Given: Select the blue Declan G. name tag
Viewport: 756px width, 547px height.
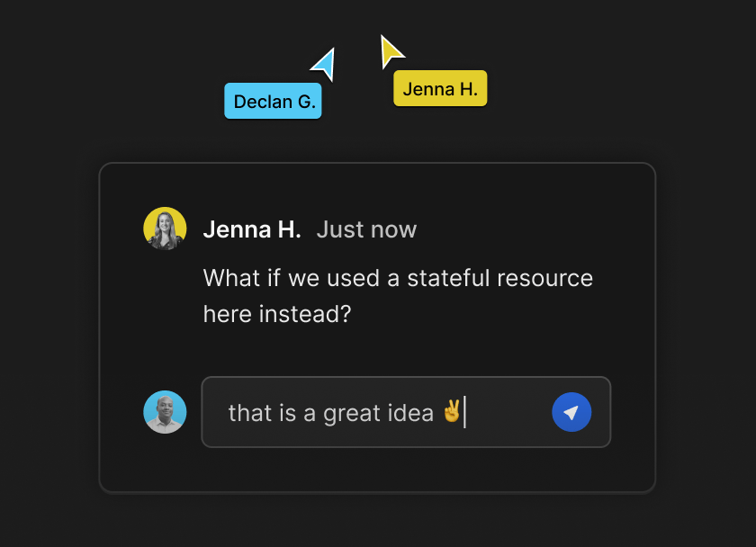Looking at the screenshot, I should (273, 101).
